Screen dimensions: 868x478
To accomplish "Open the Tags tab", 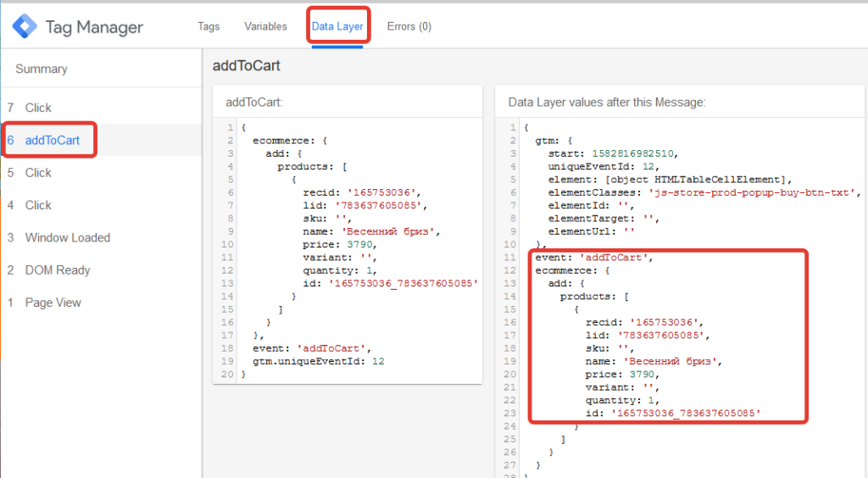I will [209, 26].
